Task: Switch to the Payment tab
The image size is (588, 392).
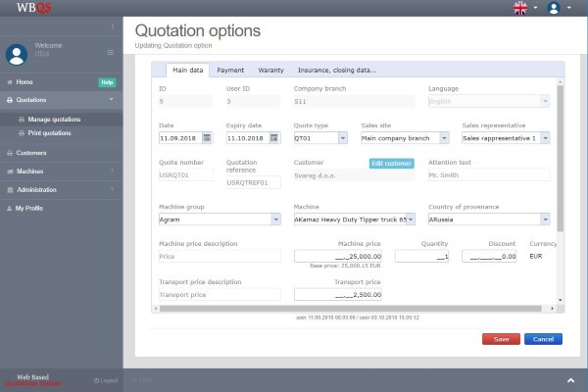Action: pos(230,71)
